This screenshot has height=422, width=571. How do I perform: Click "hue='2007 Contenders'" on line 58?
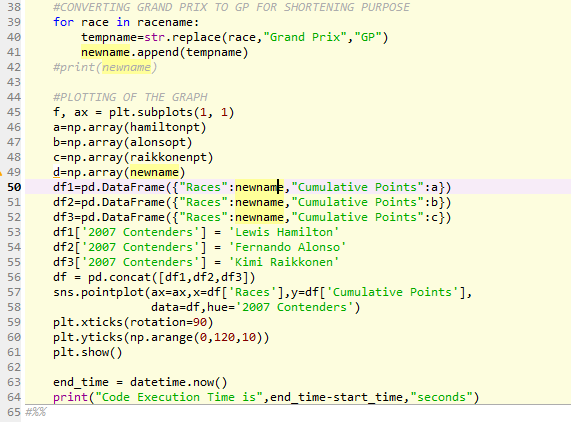[x=280, y=307]
